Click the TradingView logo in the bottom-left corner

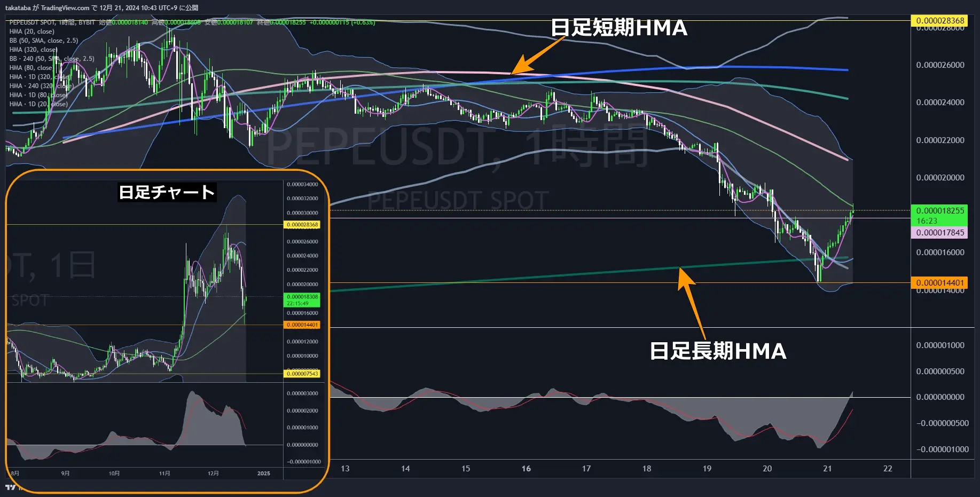11,487
